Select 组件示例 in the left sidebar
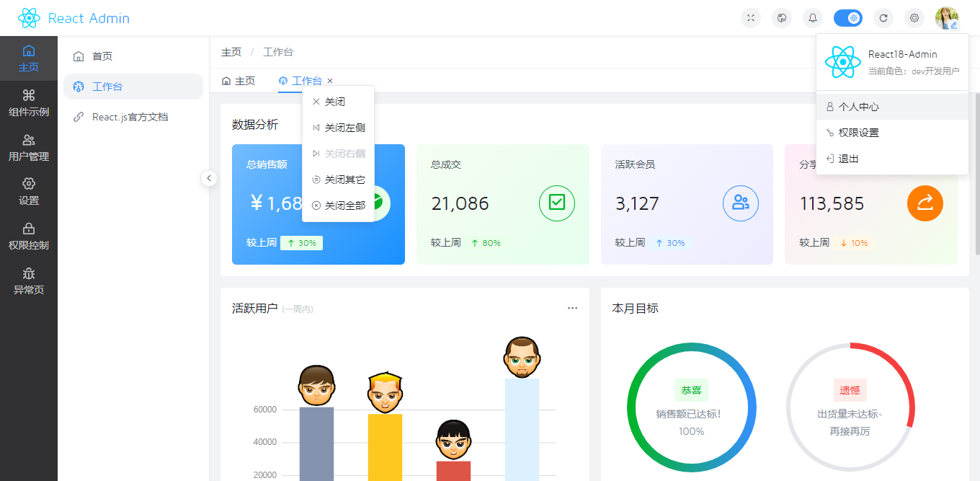The width and height of the screenshot is (980, 481). tap(29, 102)
